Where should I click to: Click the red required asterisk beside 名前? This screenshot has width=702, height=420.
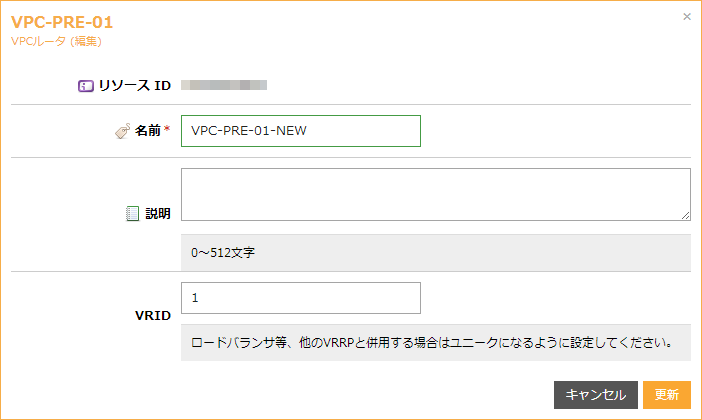pos(167,131)
